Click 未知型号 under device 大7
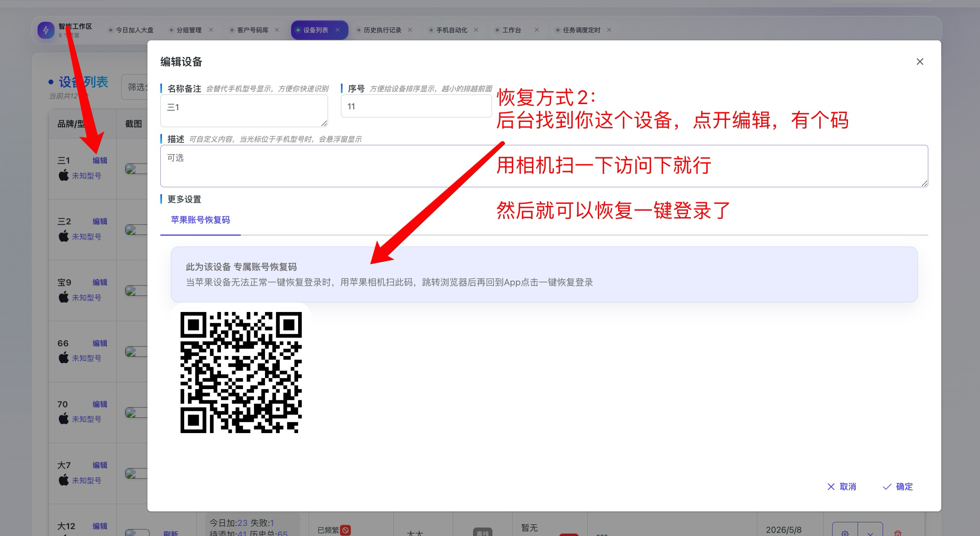 86,481
